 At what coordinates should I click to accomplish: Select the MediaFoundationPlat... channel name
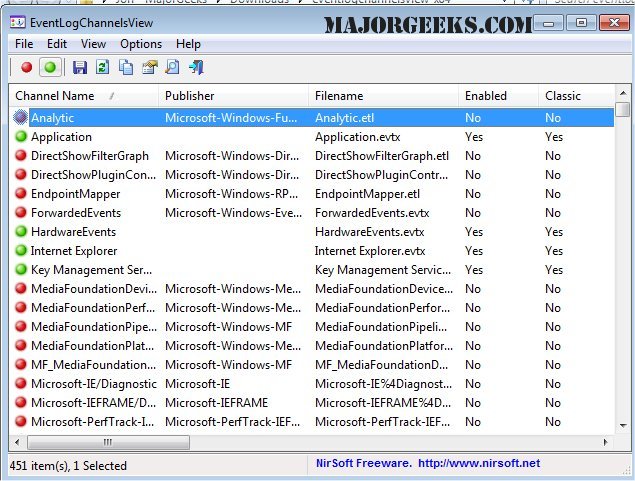(92, 346)
